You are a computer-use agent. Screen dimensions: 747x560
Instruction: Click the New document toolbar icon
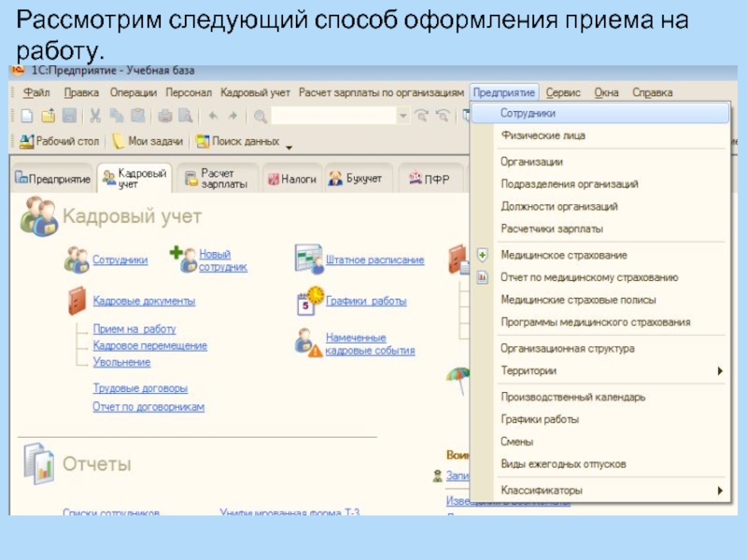27,116
